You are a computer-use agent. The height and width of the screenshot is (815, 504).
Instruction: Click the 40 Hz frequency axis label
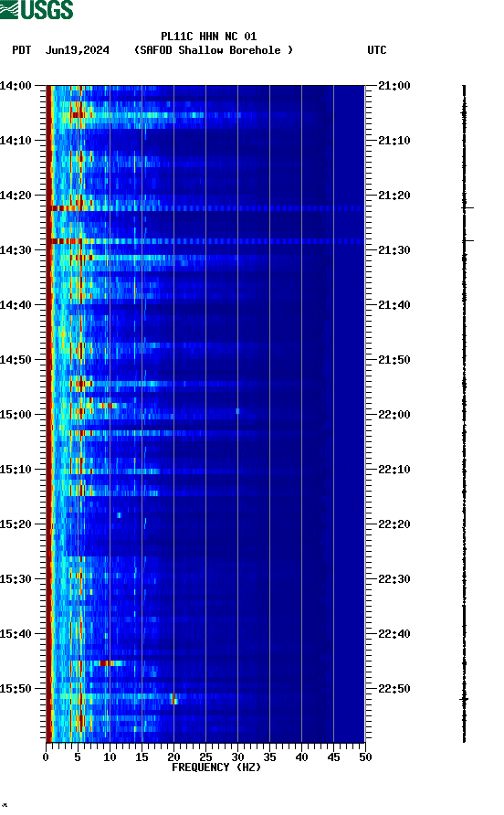(x=301, y=757)
